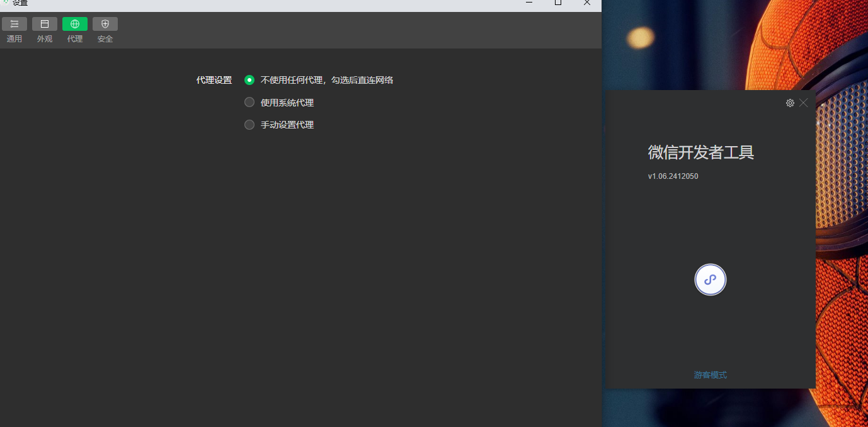Click the app icon in the 设置 title bar
The height and width of the screenshot is (427, 868).
point(6,2)
